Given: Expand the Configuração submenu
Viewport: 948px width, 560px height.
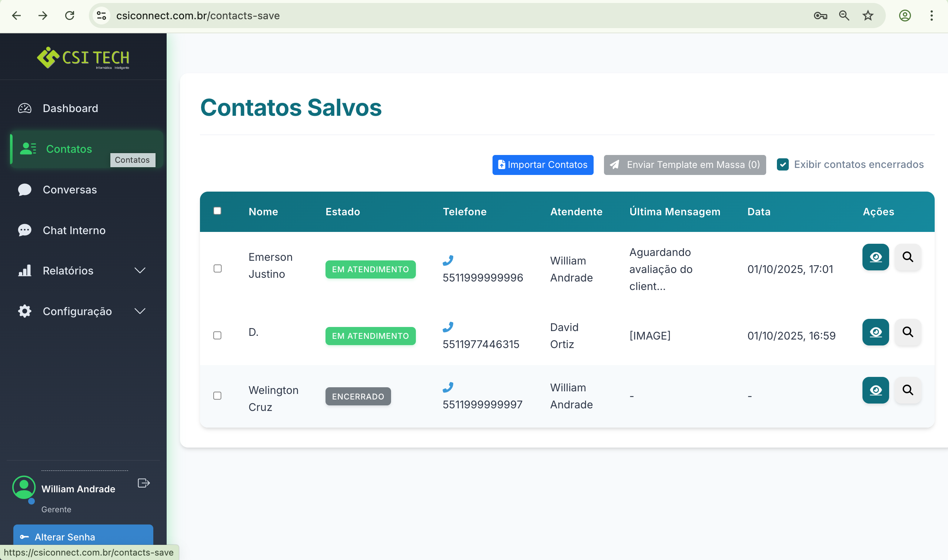Looking at the screenshot, I should pyautogui.click(x=140, y=311).
